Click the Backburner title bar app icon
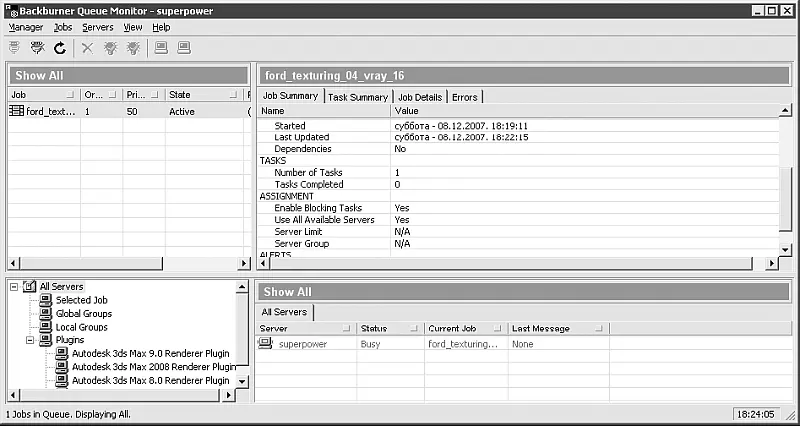800x426 pixels. pos(11,10)
